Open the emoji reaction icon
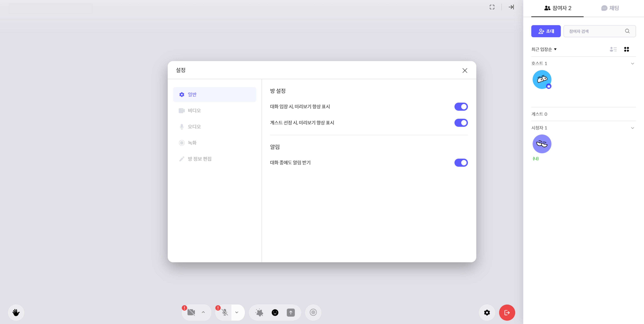644x324 pixels. [x=275, y=312]
